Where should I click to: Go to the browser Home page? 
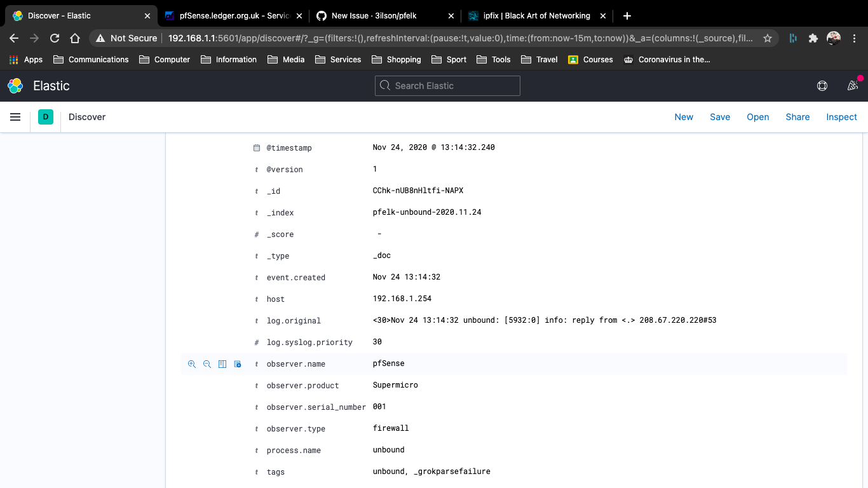75,38
